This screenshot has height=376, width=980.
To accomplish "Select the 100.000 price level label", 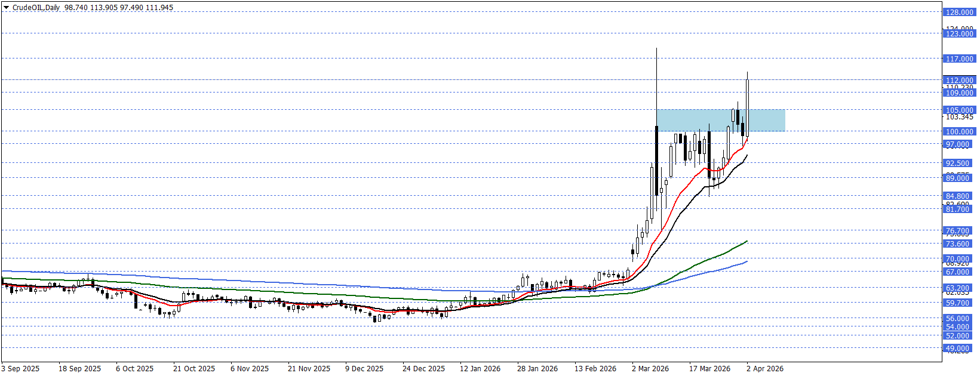I will [959, 131].
